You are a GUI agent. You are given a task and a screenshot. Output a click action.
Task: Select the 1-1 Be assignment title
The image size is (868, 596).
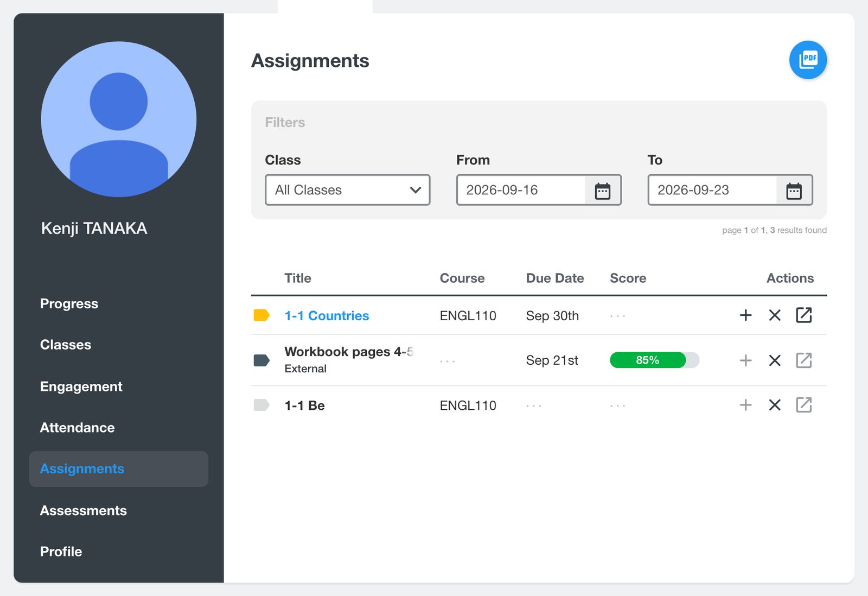point(305,405)
